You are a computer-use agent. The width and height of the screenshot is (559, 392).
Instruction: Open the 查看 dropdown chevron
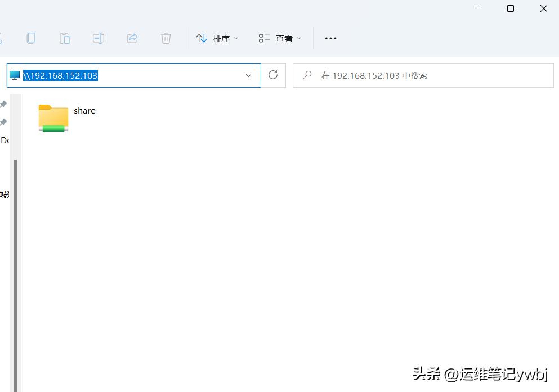click(298, 38)
